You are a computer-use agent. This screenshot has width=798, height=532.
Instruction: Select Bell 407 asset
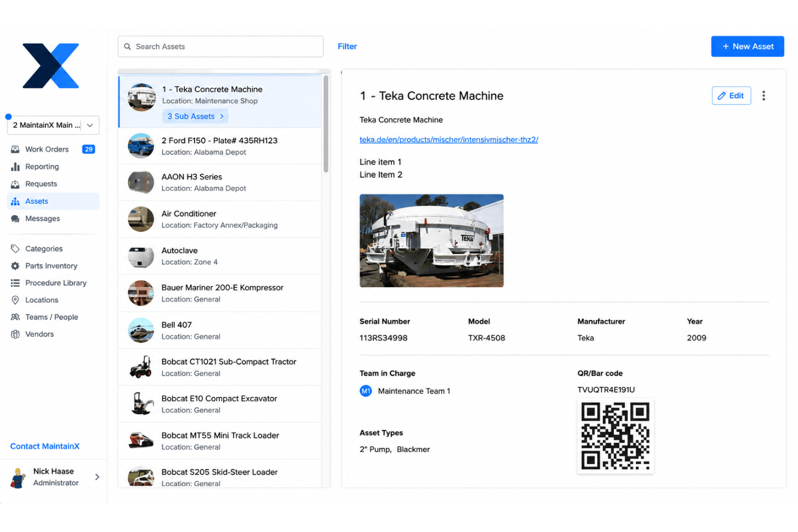click(x=220, y=330)
